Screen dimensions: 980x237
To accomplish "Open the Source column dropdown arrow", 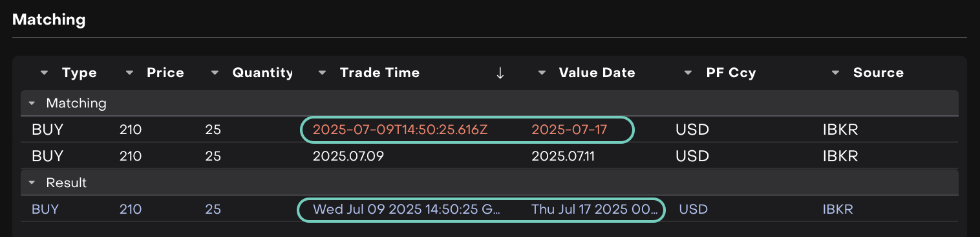I will (835, 73).
